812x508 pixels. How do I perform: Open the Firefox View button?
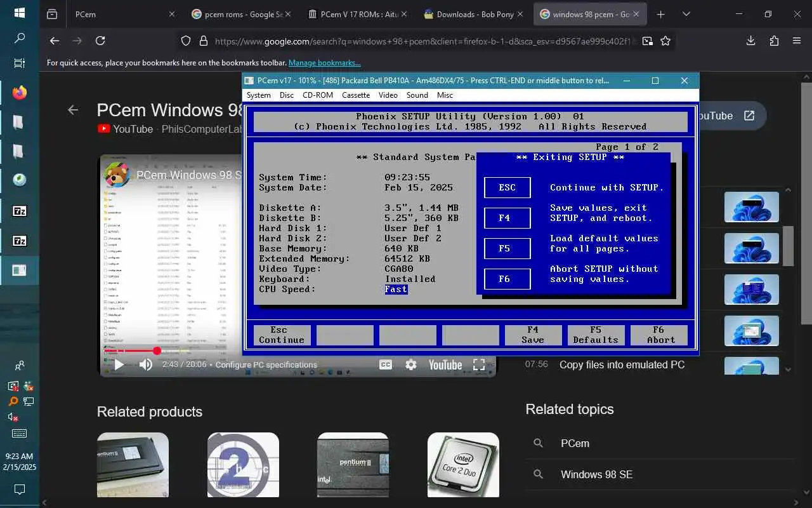point(52,14)
